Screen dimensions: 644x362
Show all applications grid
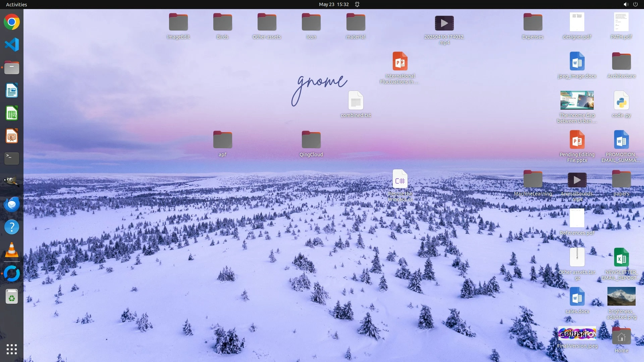point(12,349)
